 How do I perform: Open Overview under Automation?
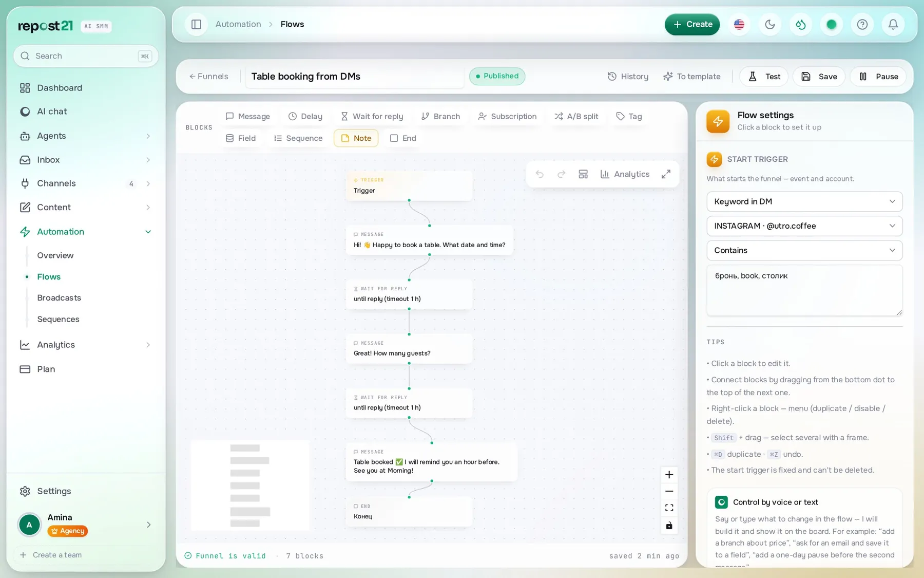[55, 255]
